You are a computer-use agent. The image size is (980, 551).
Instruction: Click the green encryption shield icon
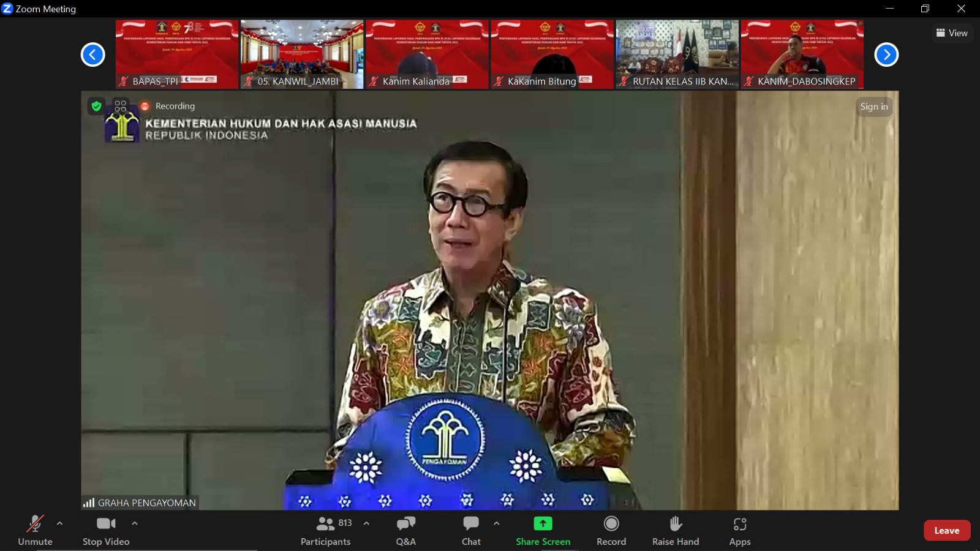coord(96,106)
